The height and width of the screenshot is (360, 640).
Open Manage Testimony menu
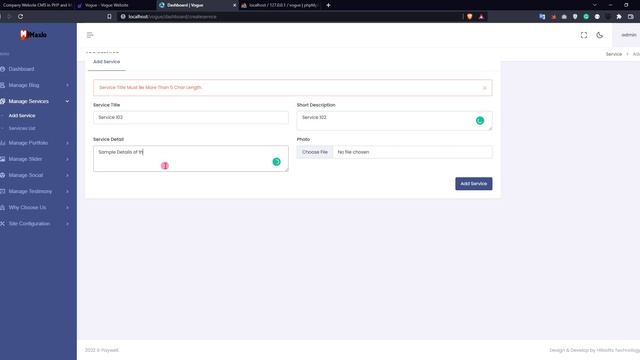pos(30,191)
